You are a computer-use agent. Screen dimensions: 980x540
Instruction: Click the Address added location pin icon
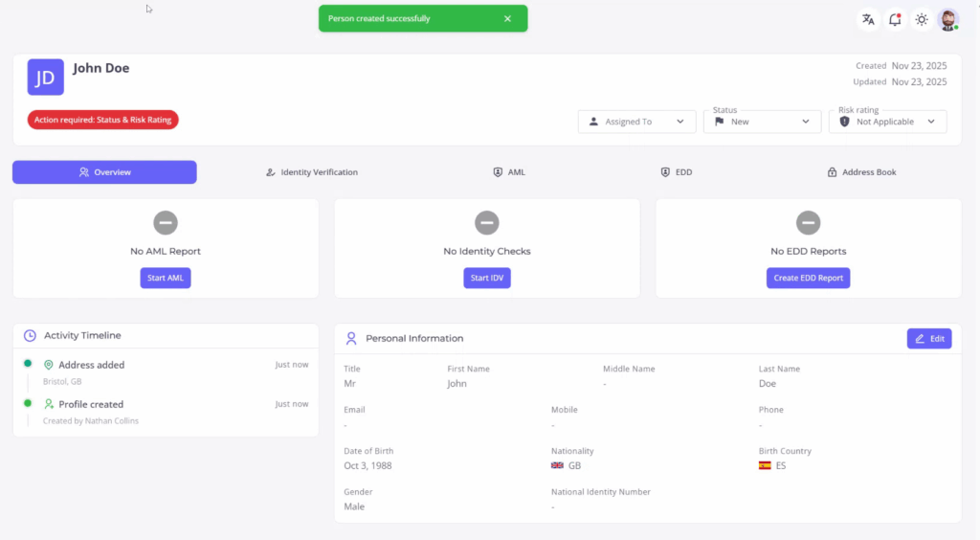coord(49,365)
